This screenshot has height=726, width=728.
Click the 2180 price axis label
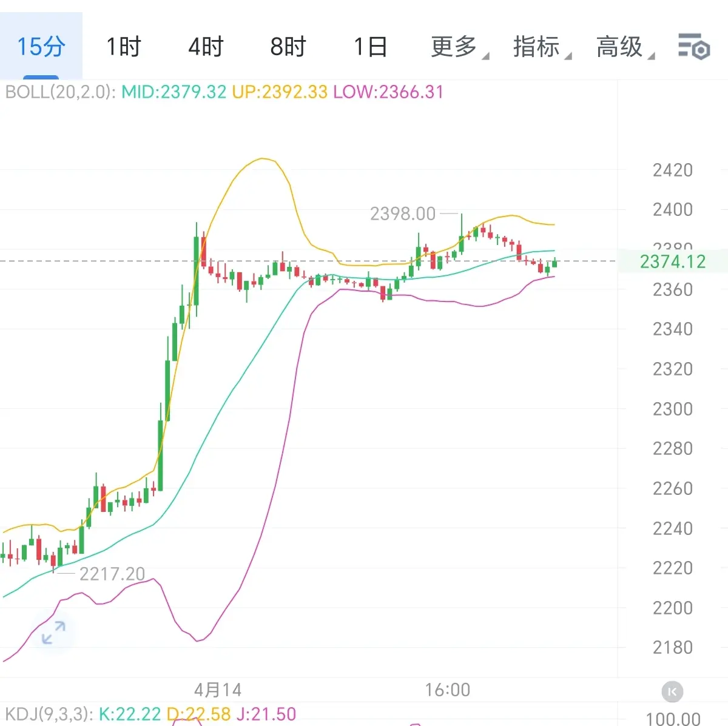673,647
